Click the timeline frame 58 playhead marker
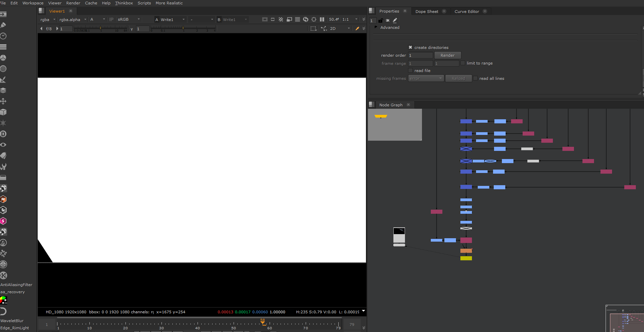The width and height of the screenshot is (644, 332). tap(262, 321)
